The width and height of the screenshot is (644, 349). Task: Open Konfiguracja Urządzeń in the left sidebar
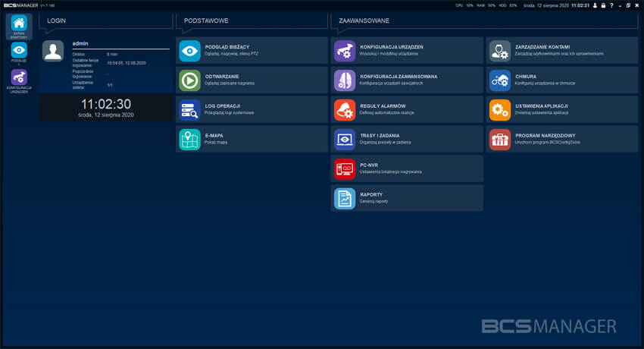coord(19,81)
